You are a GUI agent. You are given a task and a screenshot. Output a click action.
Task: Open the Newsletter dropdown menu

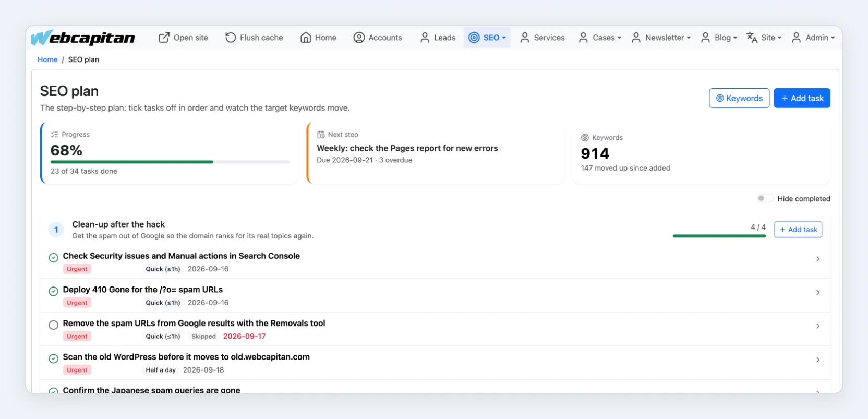[x=661, y=38]
